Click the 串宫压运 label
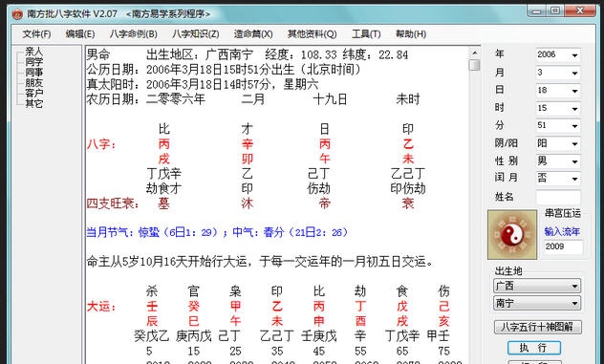604x364 pixels. coord(562,213)
